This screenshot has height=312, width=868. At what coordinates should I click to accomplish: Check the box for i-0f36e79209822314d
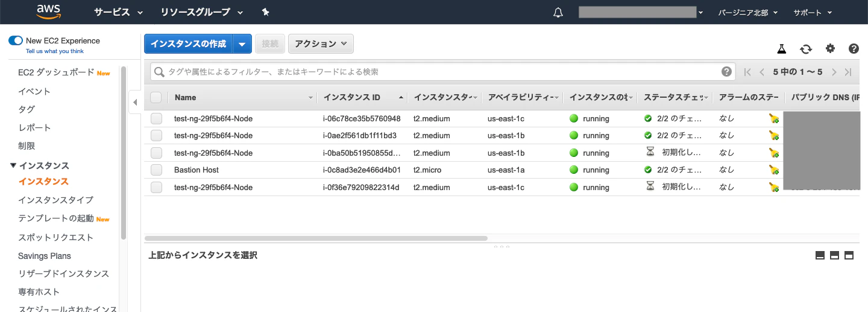156,188
